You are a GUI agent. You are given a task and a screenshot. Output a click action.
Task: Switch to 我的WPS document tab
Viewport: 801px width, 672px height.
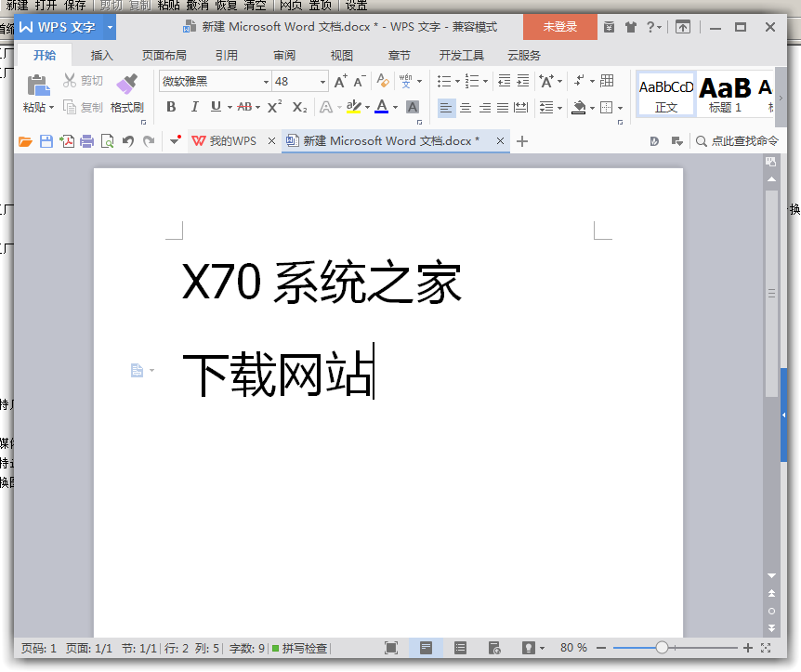coord(225,141)
